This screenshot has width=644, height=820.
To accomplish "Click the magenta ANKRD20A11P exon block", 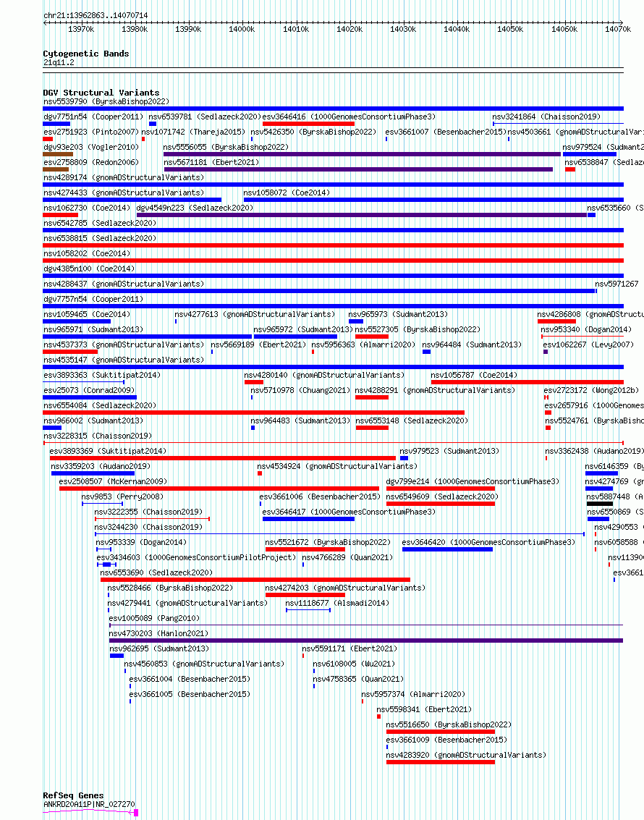I will pyautogui.click(x=136, y=813).
